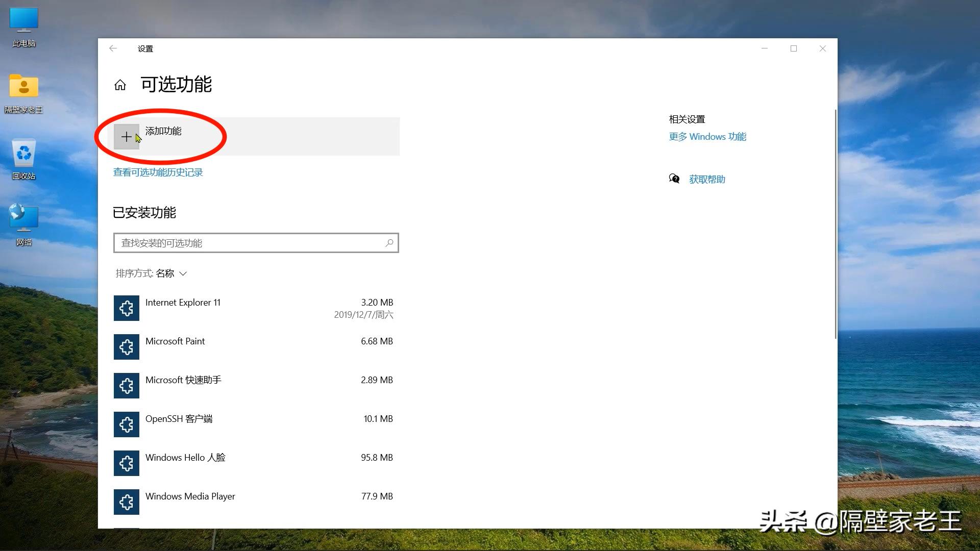Click the Internet Explorer 11 feature icon
980x551 pixels.
(x=126, y=308)
